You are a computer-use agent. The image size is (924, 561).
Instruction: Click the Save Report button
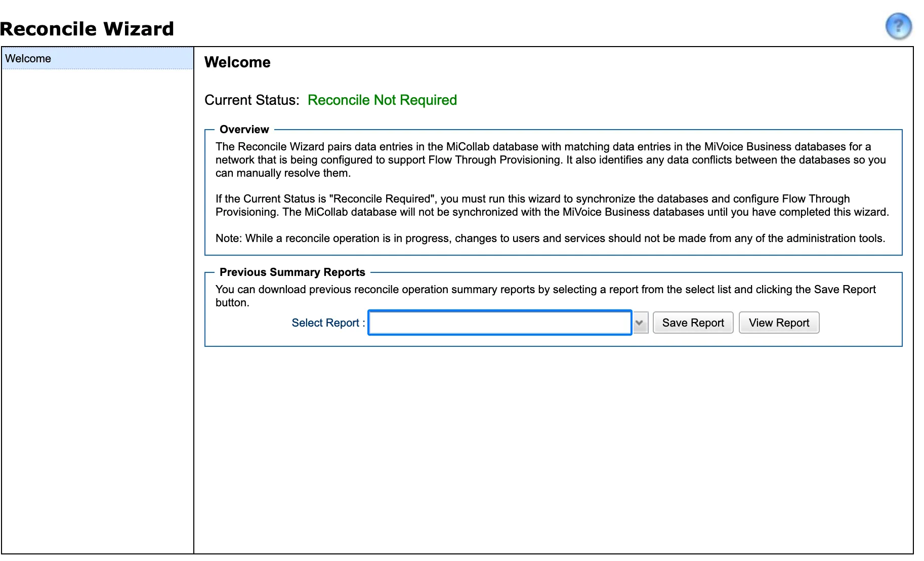(x=693, y=323)
